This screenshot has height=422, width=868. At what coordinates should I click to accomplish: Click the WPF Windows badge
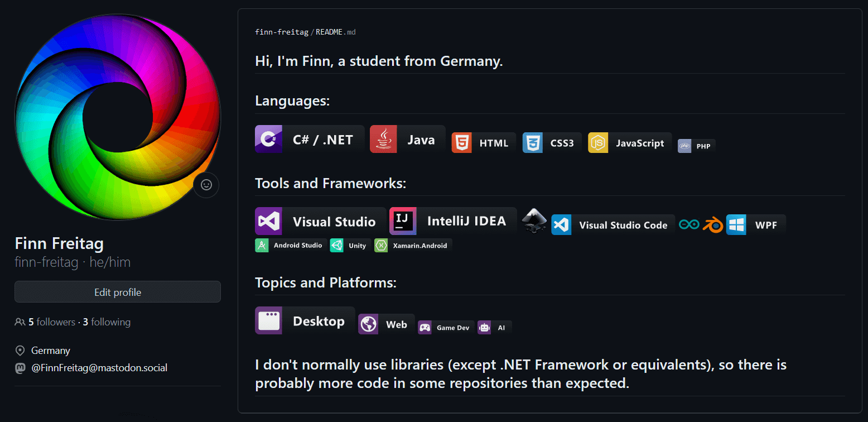(756, 225)
